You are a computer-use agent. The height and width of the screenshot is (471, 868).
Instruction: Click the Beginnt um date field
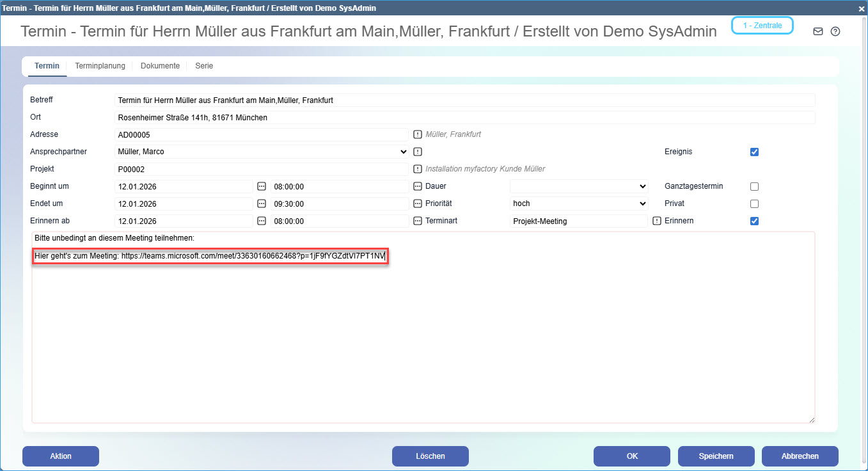[x=184, y=186]
